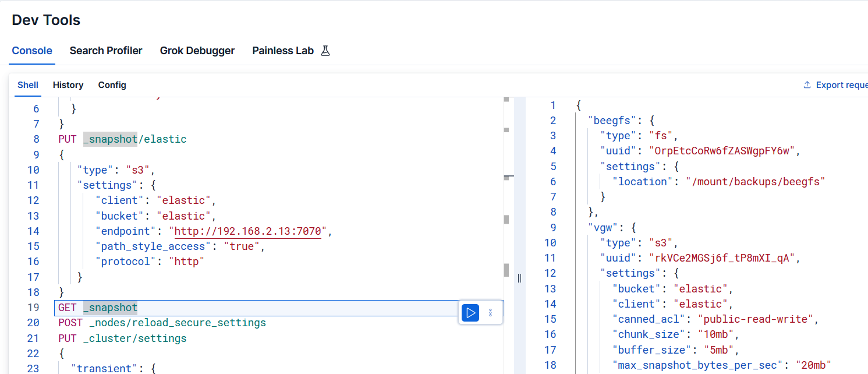Send the GET _snapshot request with play button
This screenshot has height=374, width=868.
pos(470,313)
